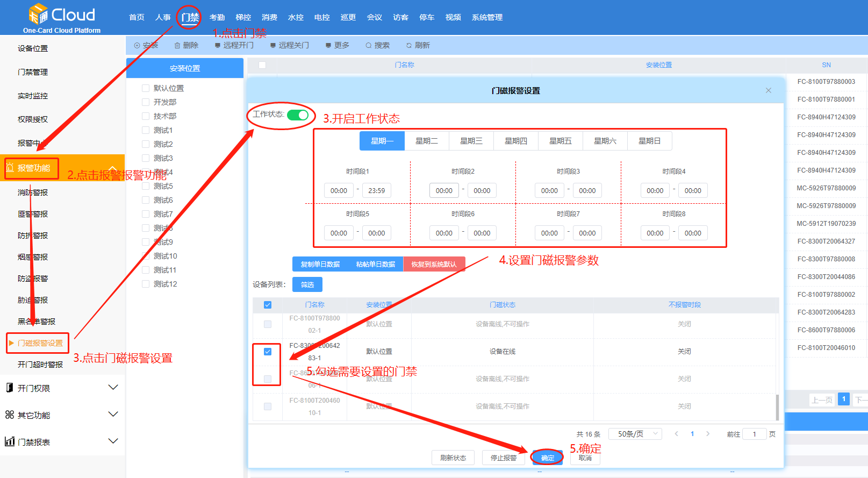The width and height of the screenshot is (868, 478).
Task: Click the search magnifier icon in toolbar
Action: pos(369,46)
